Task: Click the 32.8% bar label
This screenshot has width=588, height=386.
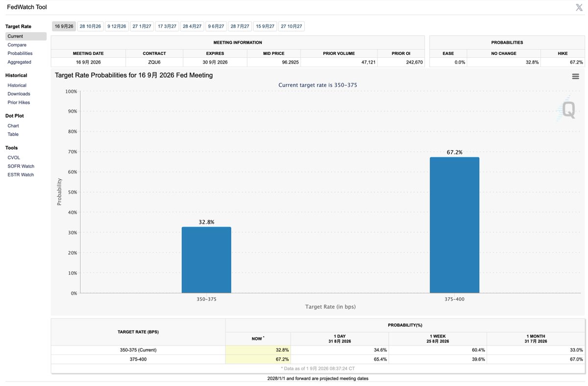Action: pos(206,222)
